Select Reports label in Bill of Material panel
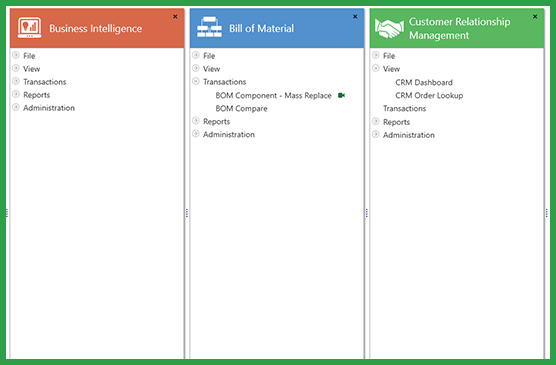556x365 pixels. [x=217, y=122]
